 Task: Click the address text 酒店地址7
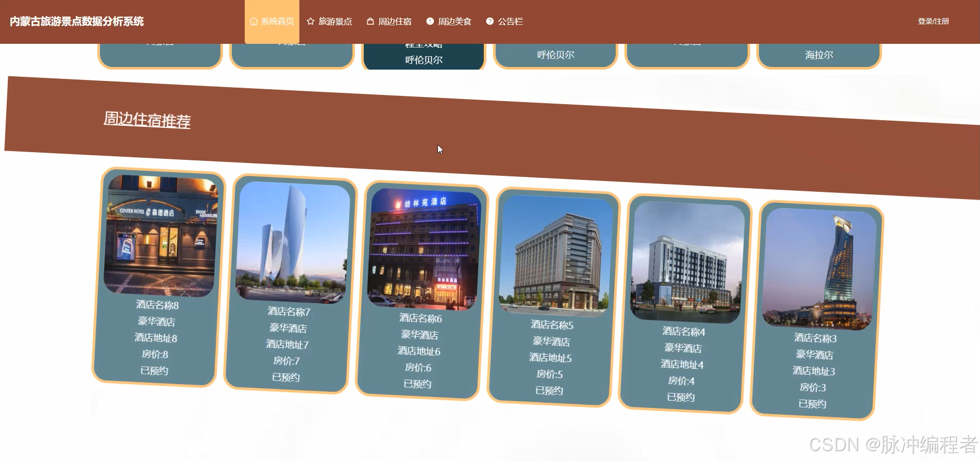287,344
